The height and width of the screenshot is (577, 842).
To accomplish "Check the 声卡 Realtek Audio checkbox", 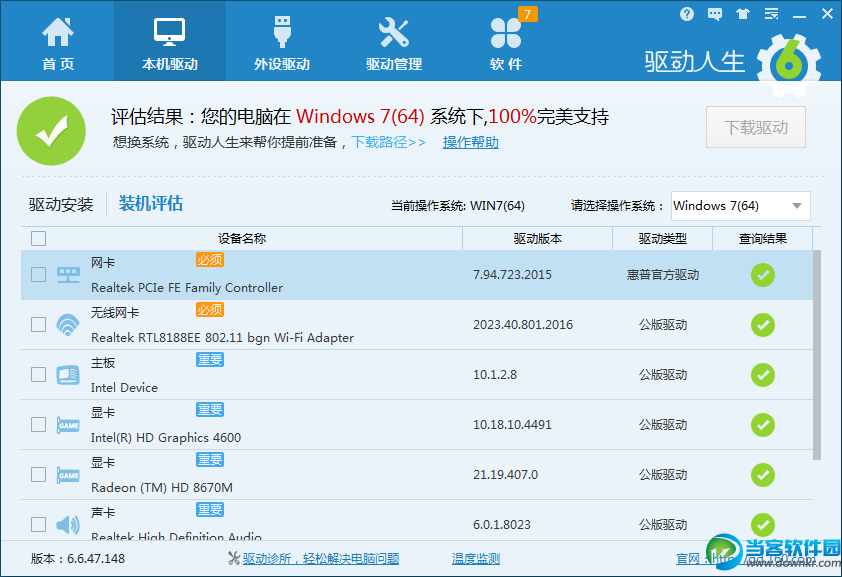I will click(38, 524).
